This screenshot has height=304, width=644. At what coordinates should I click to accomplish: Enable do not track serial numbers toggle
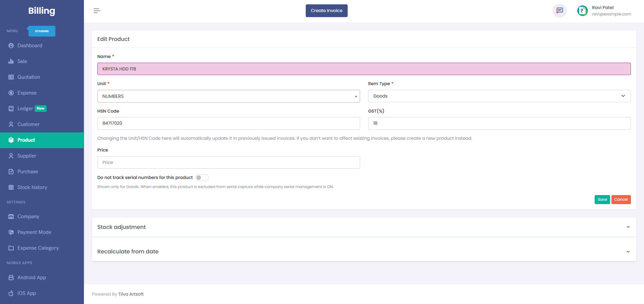pyautogui.click(x=202, y=178)
